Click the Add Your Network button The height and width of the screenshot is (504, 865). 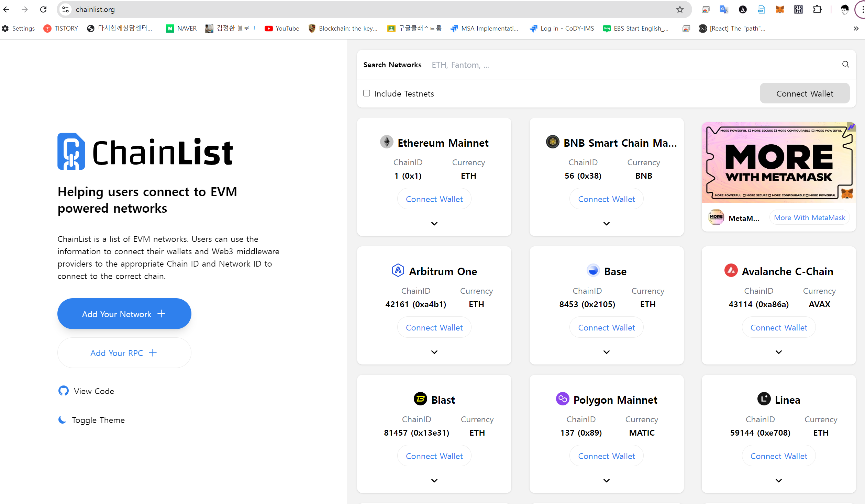[124, 314]
